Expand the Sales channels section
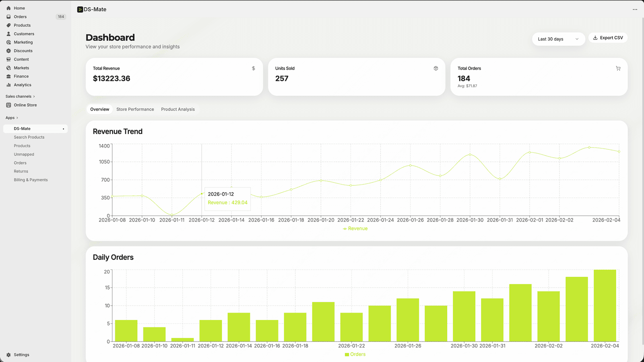Viewport: 644px width, 362px height. pos(20,97)
